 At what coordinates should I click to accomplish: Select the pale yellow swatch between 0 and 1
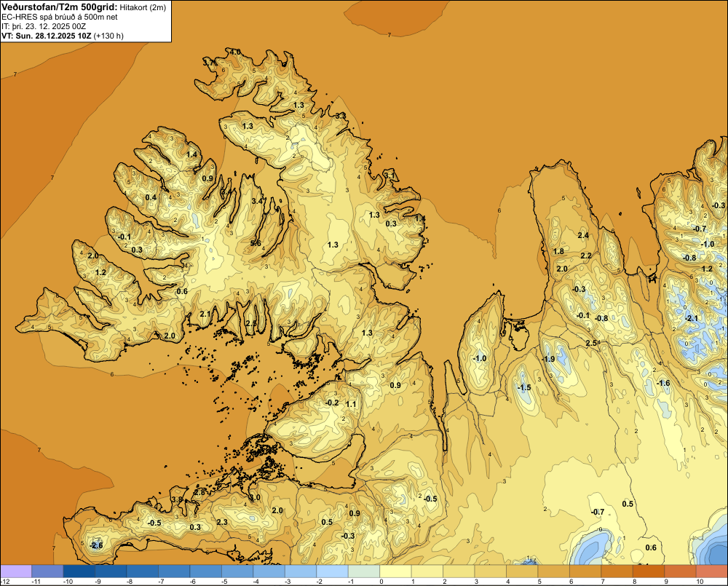(395, 571)
